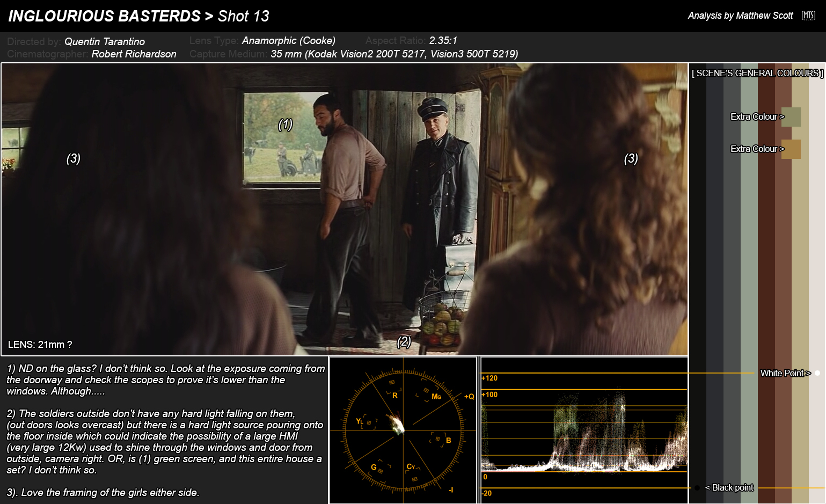This screenshot has height=504, width=826.
Task: Click the first olive green Extra Colour swatch
Action: click(791, 117)
